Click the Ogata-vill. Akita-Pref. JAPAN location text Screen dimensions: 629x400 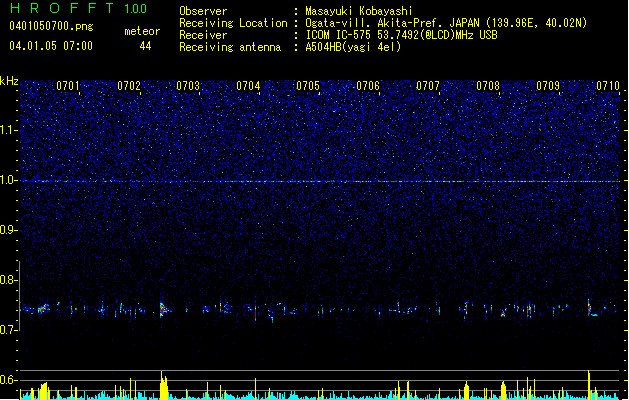[x=446, y=23]
